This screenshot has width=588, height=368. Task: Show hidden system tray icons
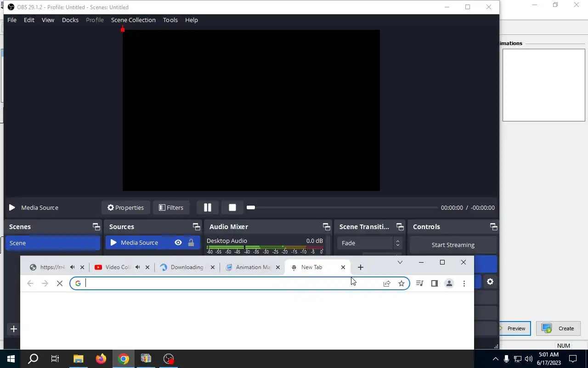(495, 359)
